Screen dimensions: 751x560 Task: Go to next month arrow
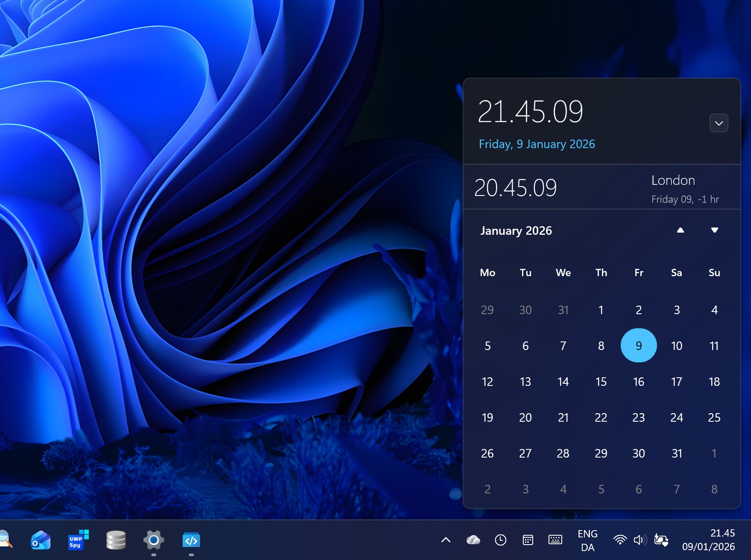pos(714,230)
